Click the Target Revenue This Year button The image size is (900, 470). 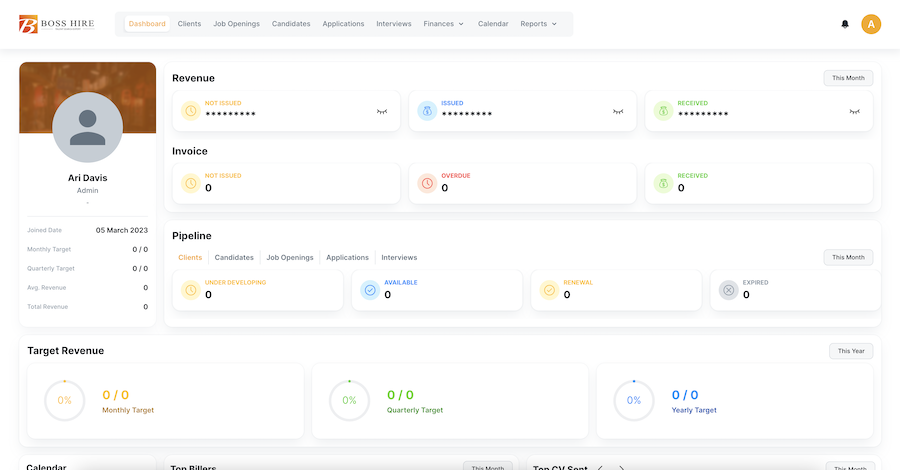pos(850,351)
